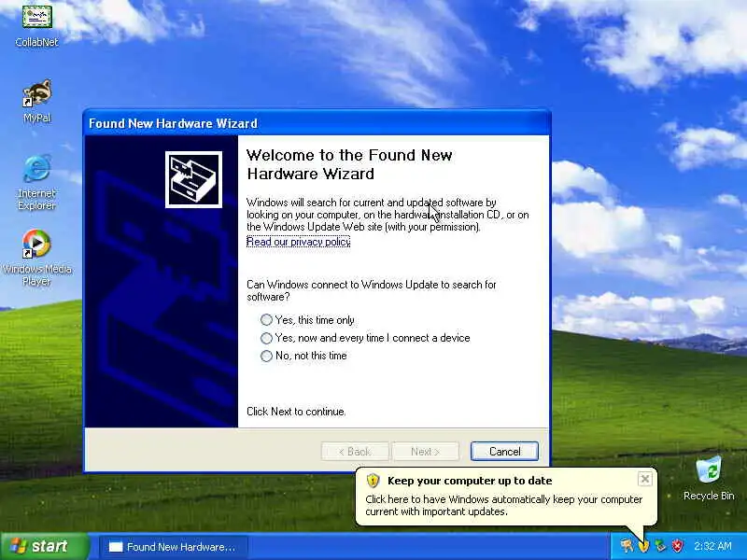
Task: Click the Found New Hardware Wizard title bar
Action: [x=317, y=123]
